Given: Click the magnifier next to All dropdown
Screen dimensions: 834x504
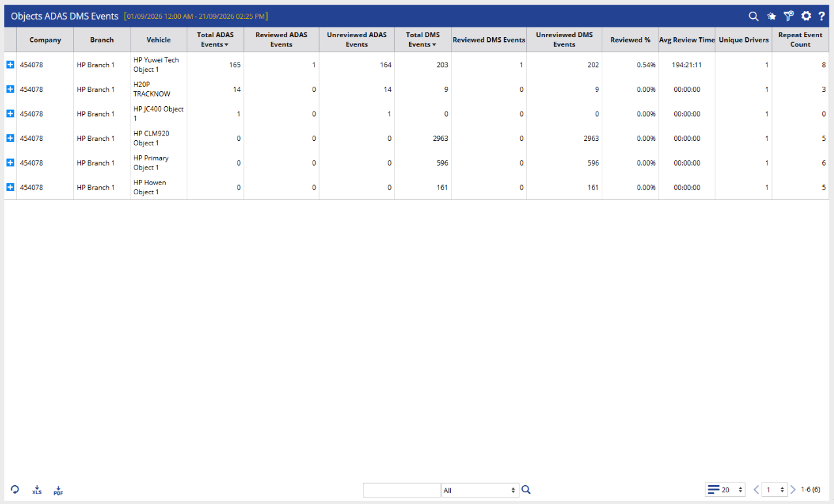Looking at the screenshot, I should coord(526,490).
